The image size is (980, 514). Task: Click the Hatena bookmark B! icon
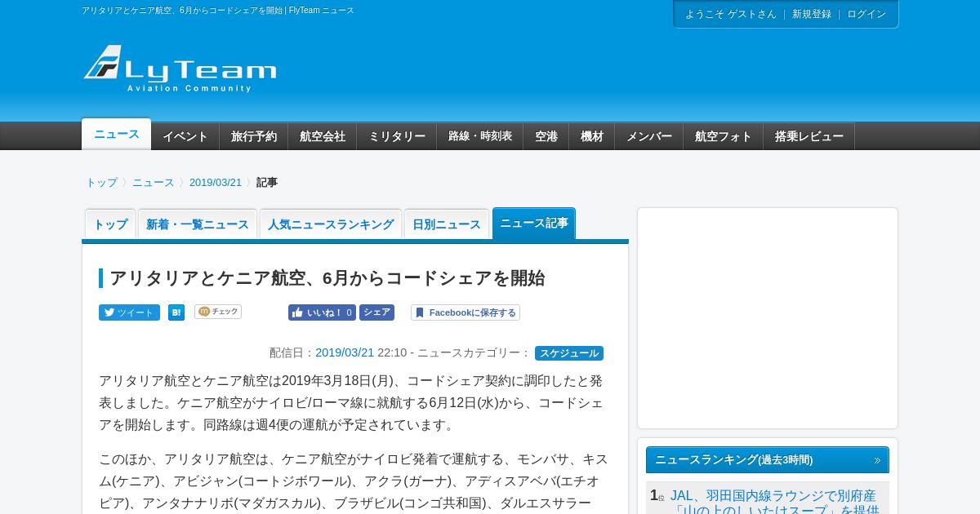click(x=176, y=312)
